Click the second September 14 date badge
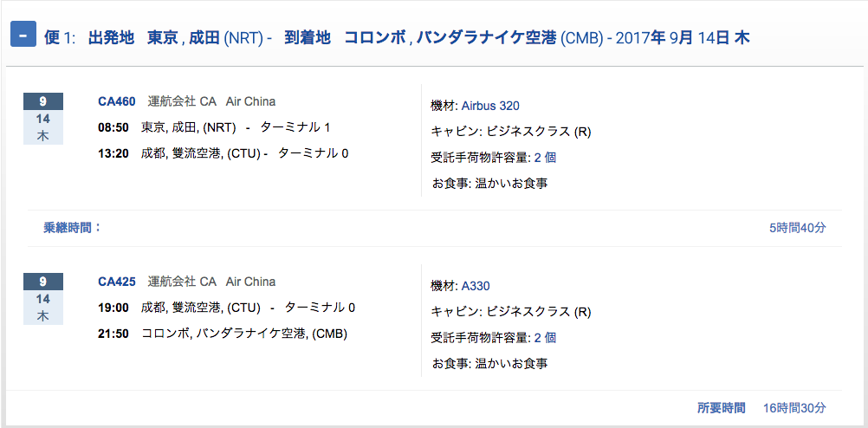868x428 pixels. pos(43,299)
